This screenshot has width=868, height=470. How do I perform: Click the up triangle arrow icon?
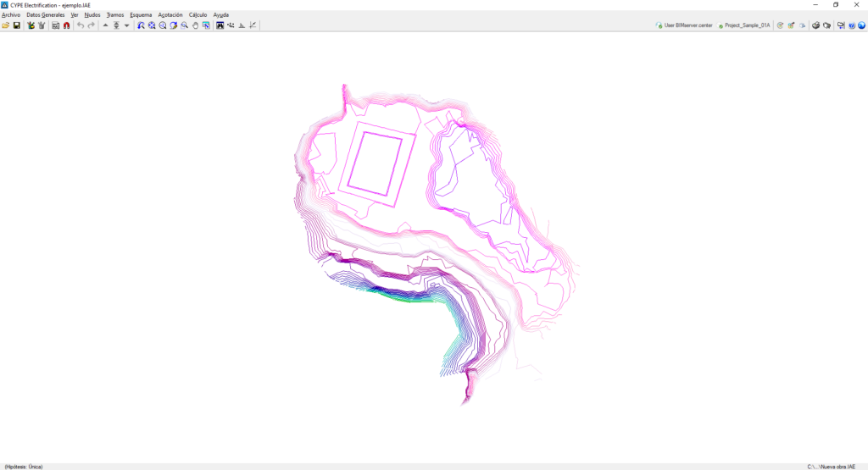(x=105, y=25)
